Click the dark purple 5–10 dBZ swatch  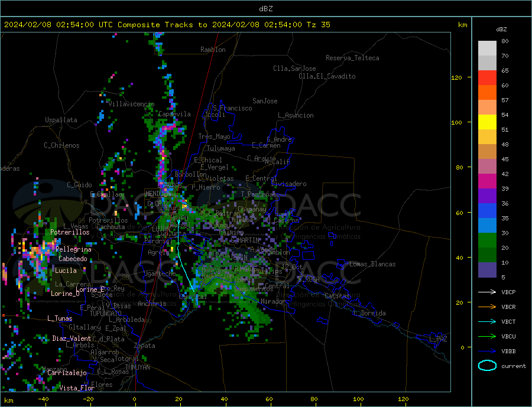click(487, 269)
